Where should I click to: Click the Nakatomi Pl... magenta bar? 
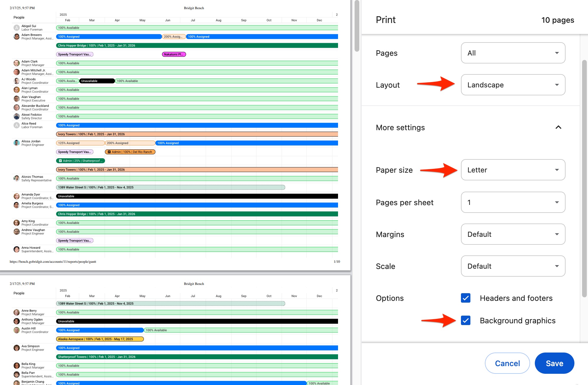click(174, 54)
